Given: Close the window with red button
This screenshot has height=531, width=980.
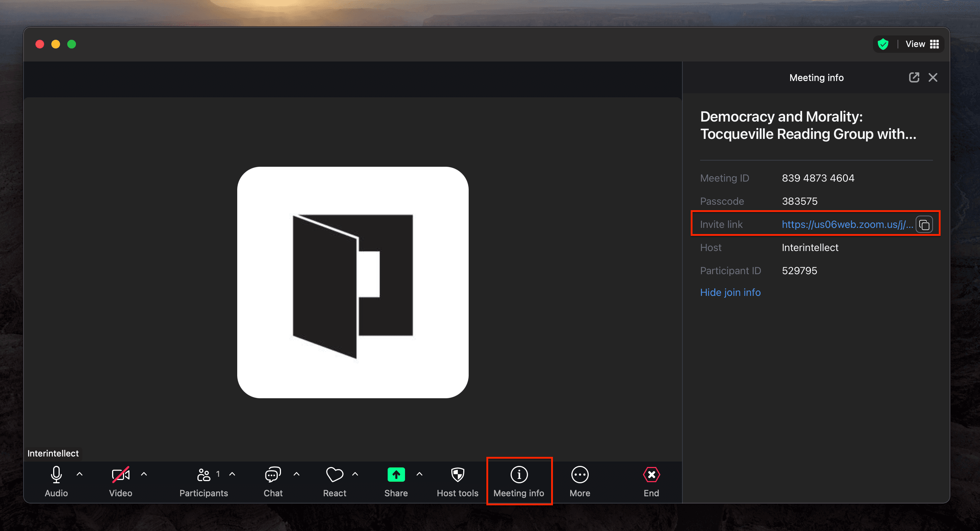Looking at the screenshot, I should point(40,44).
